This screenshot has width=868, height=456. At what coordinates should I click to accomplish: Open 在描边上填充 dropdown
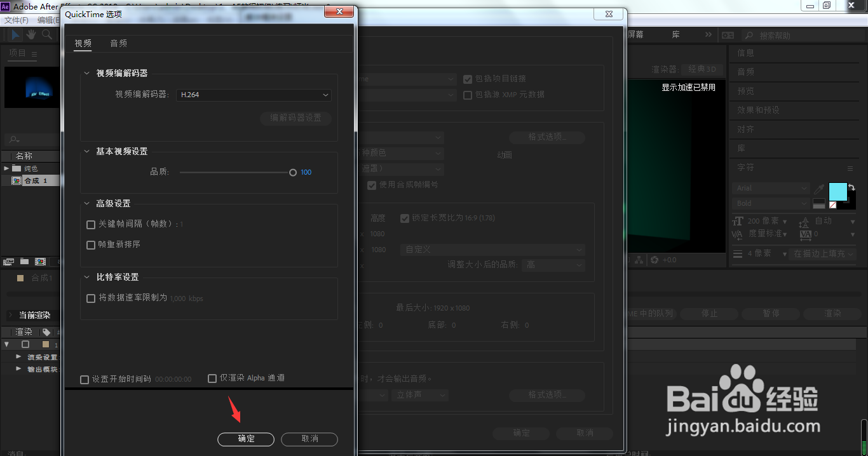pyautogui.click(x=824, y=253)
